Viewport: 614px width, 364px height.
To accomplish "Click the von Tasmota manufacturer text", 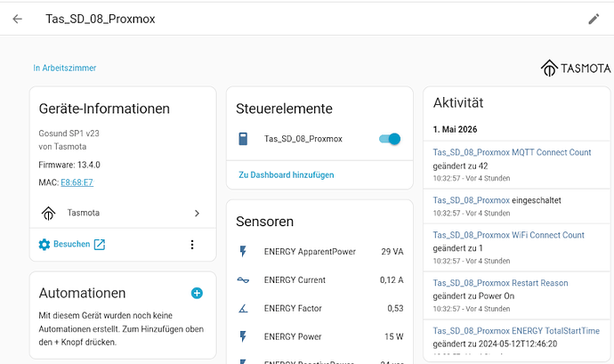I will tap(62, 147).
